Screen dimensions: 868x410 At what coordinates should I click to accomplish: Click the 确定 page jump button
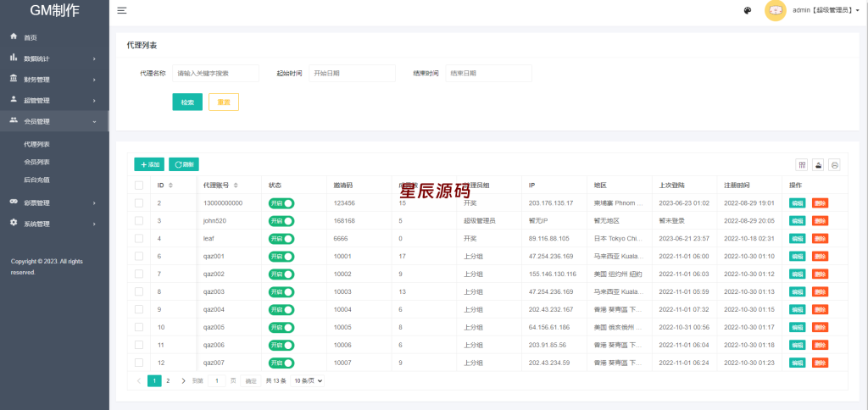[x=251, y=380]
